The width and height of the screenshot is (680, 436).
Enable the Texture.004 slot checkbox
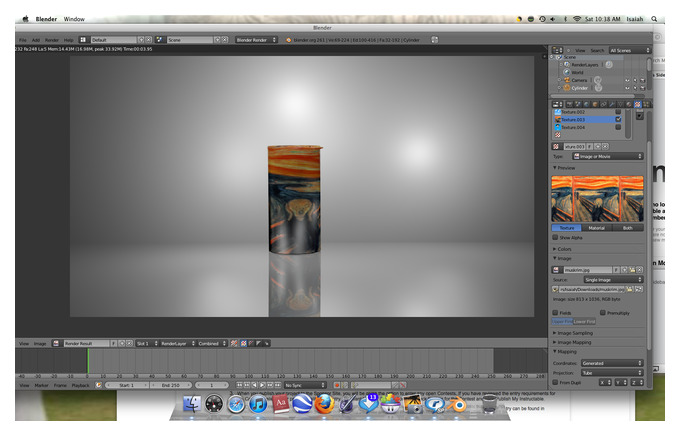pos(618,127)
